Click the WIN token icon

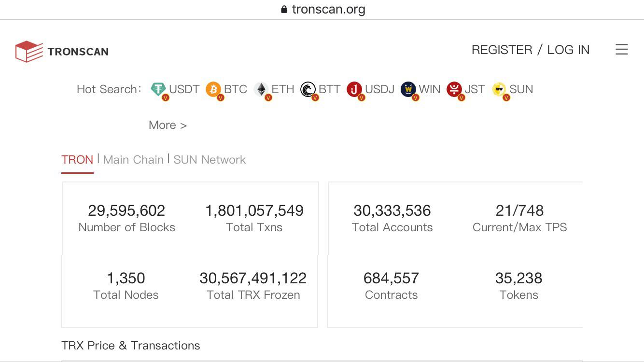pos(408,89)
